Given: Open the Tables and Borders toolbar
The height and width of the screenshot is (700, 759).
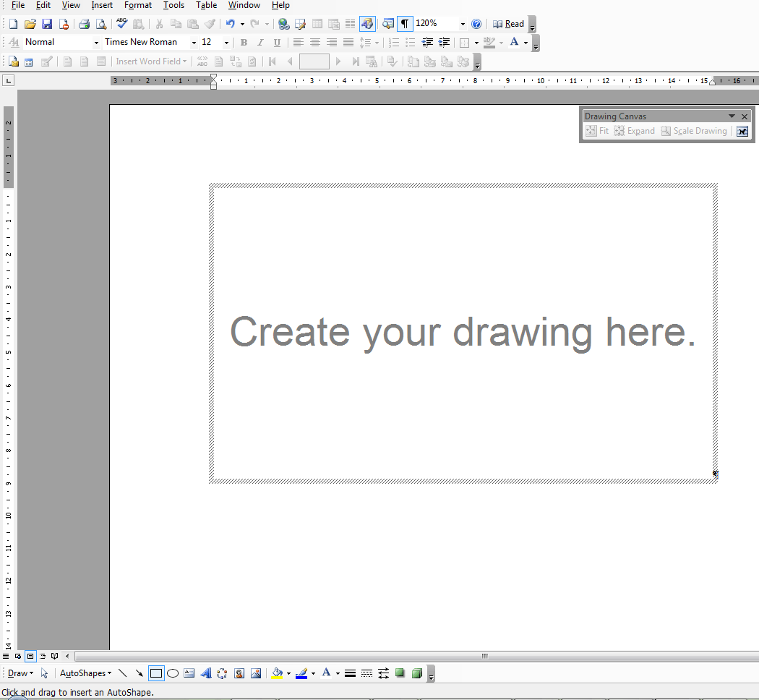Looking at the screenshot, I should [x=300, y=24].
